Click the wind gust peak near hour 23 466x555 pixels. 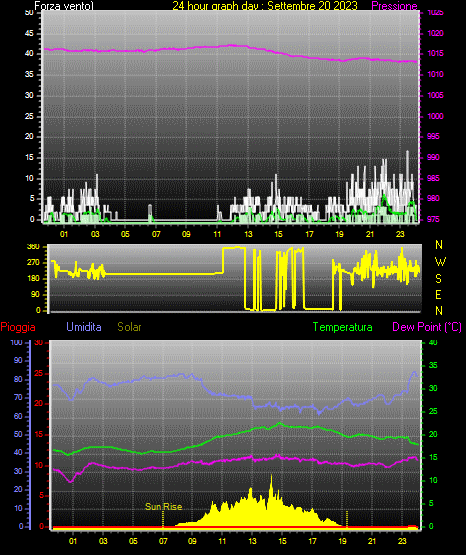407,152
